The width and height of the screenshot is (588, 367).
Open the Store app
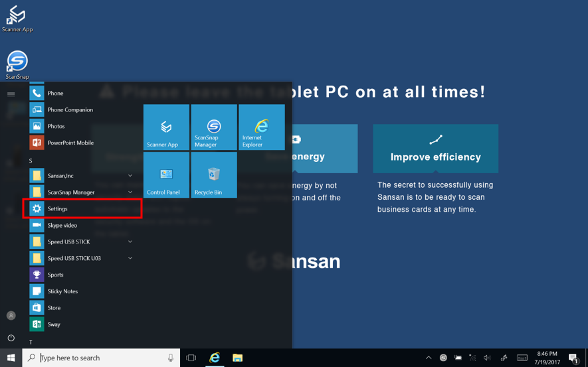click(x=82, y=307)
